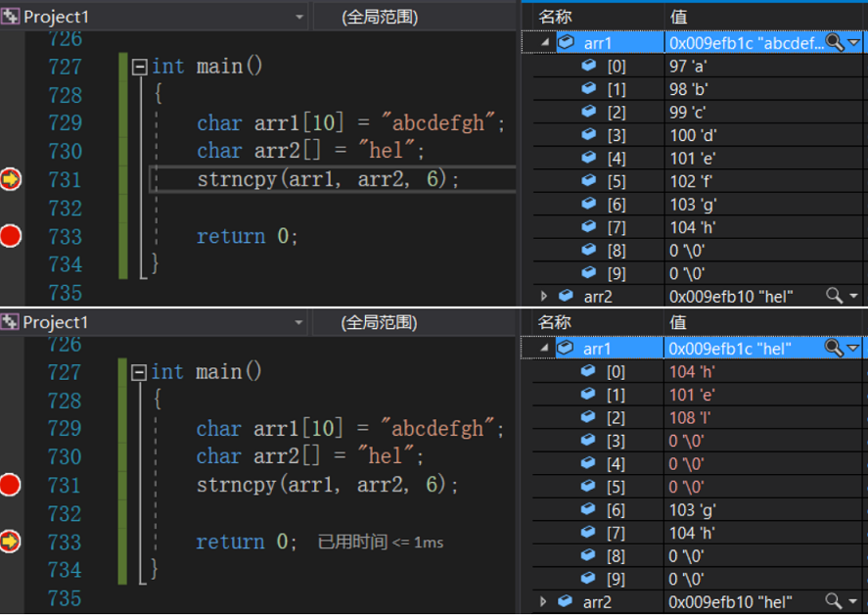The width and height of the screenshot is (868, 615).
Task: Click the value 104 'h' at index [7] in top panel
Action: coord(693,228)
